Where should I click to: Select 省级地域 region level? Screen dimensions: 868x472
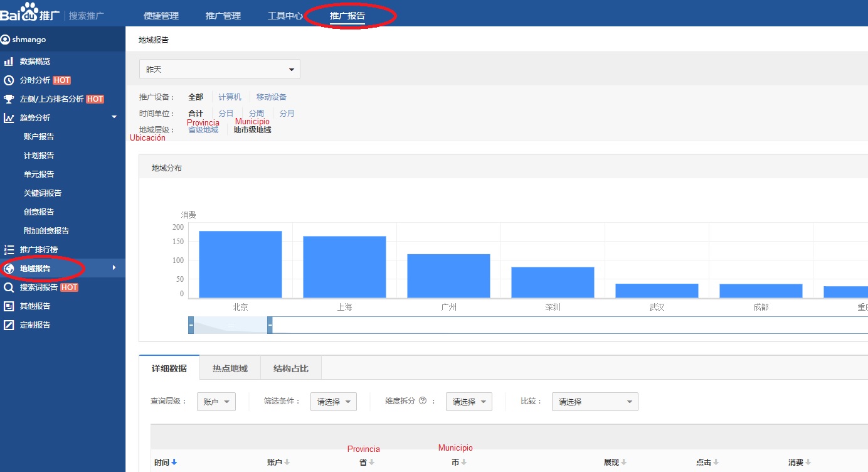203,130
